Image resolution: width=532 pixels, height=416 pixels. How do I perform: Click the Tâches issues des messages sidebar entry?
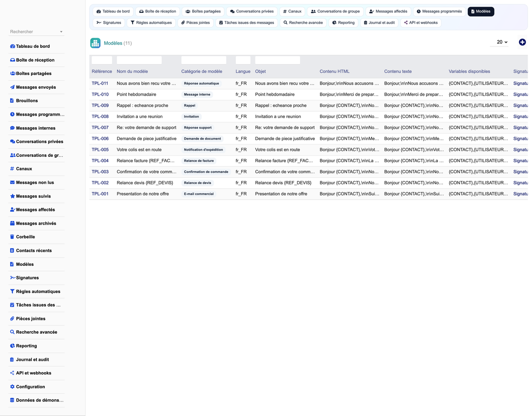(37, 305)
